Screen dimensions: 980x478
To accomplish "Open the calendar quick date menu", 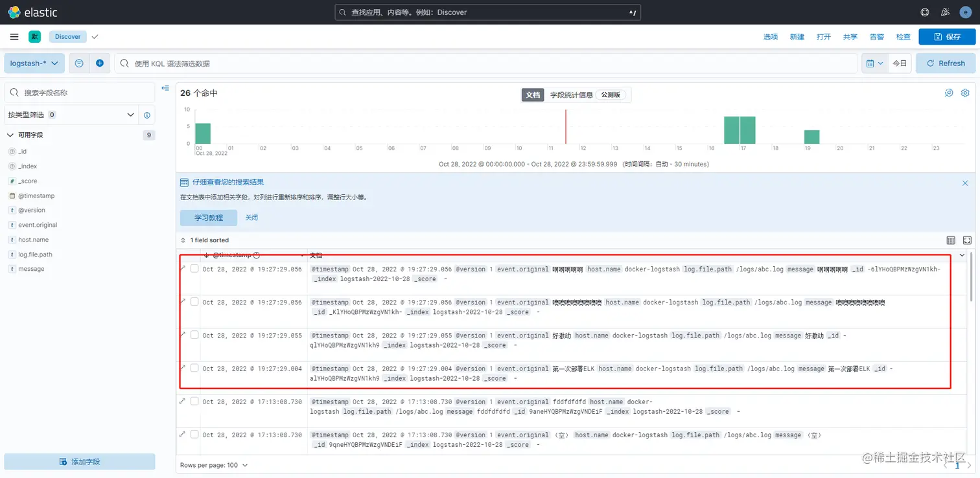I will (x=874, y=63).
